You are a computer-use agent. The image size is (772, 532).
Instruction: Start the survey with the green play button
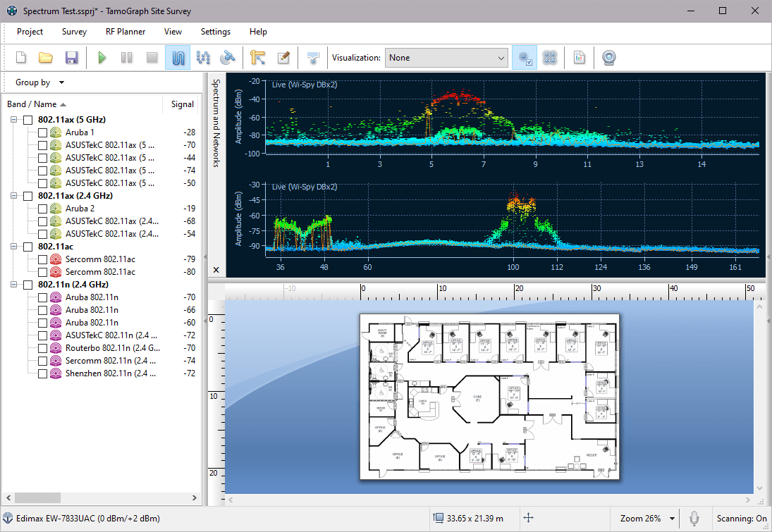(x=102, y=58)
